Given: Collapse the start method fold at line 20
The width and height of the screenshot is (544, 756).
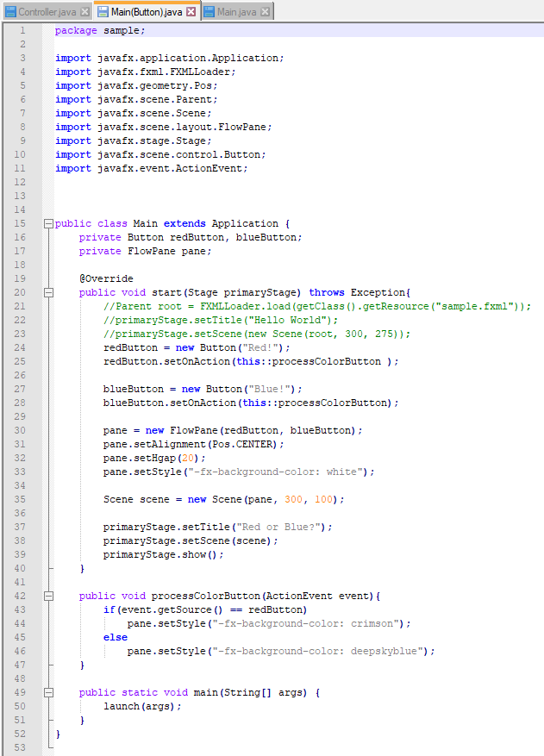Looking at the screenshot, I should pos(48,293).
